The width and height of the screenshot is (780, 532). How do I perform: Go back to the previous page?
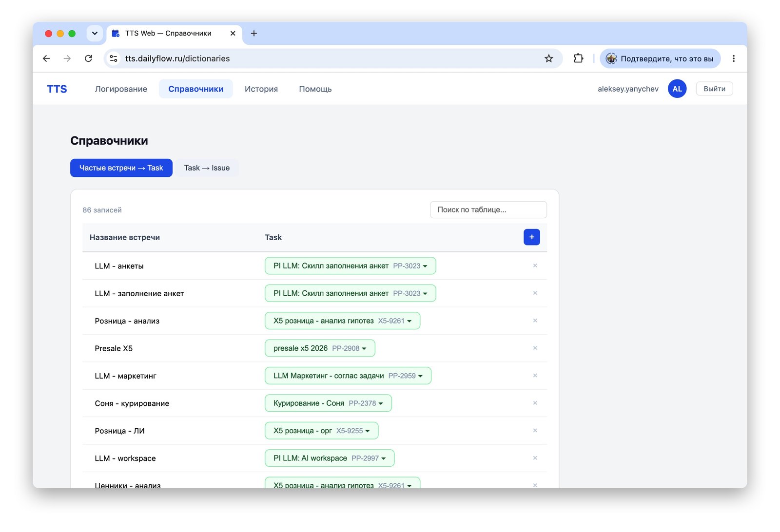(46, 58)
